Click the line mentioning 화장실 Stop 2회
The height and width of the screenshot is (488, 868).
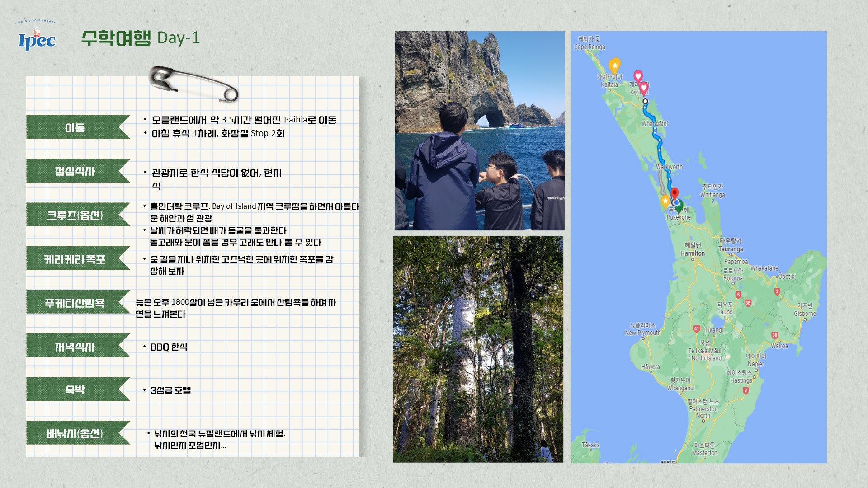pyautogui.click(x=218, y=133)
